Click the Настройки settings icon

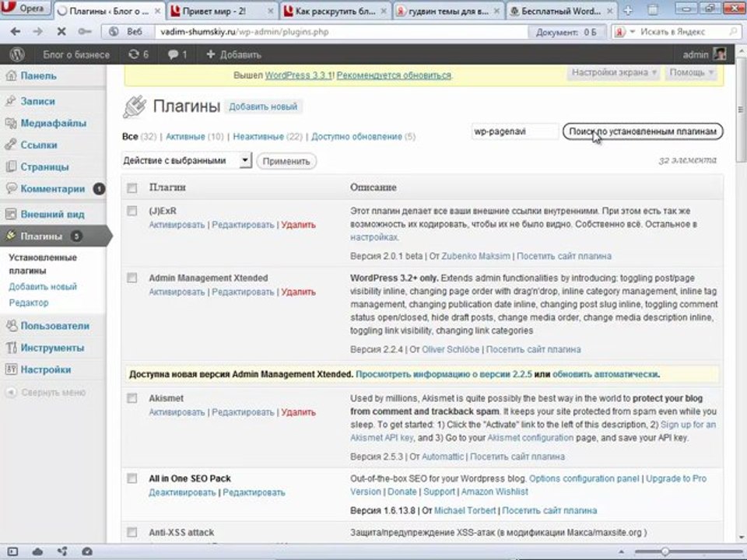pyautogui.click(x=12, y=369)
